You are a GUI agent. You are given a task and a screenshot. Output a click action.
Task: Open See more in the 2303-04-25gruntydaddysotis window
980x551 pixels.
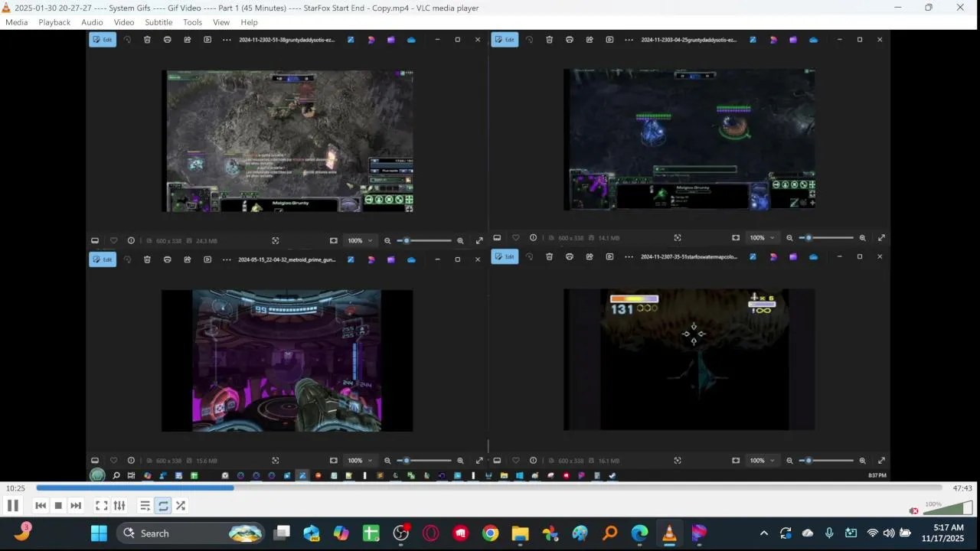[x=629, y=40]
